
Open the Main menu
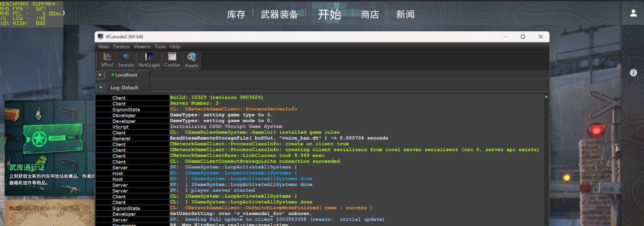[x=104, y=47]
